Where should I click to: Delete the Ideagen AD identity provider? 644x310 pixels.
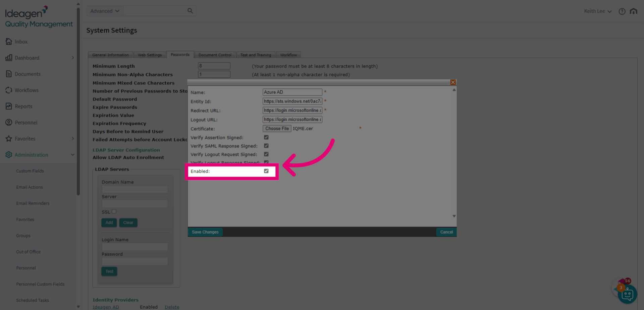172,307
